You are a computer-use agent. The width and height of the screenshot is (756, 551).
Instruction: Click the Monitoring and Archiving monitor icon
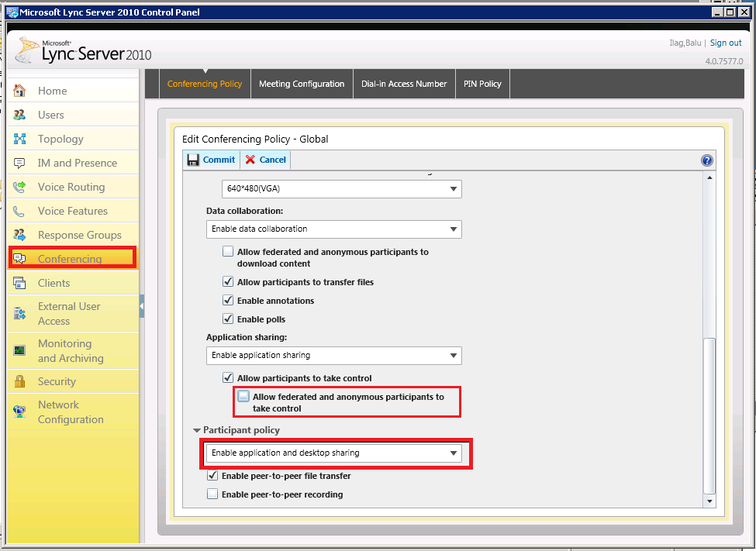[19, 350]
